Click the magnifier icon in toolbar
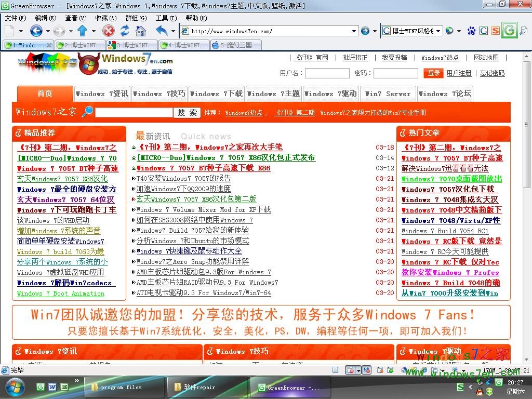The width and height of the screenshot is (532, 399). 523,31
